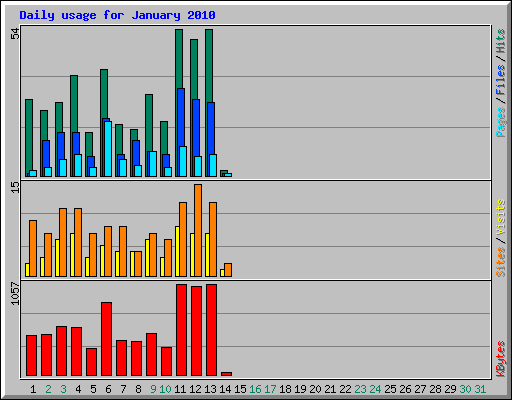Click the red KBytes bar for day 1
Image resolution: width=512 pixels, height=400 pixels.
(x=32, y=356)
